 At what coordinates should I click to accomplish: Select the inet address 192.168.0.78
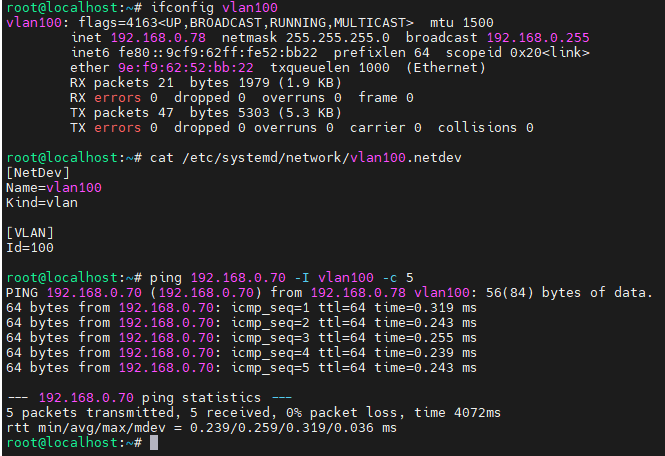click(x=158, y=38)
